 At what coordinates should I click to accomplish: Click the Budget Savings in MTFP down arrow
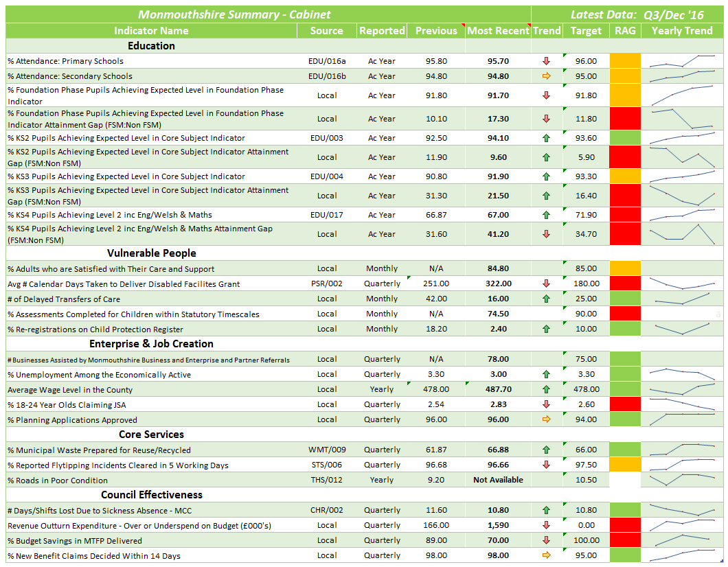(x=547, y=540)
